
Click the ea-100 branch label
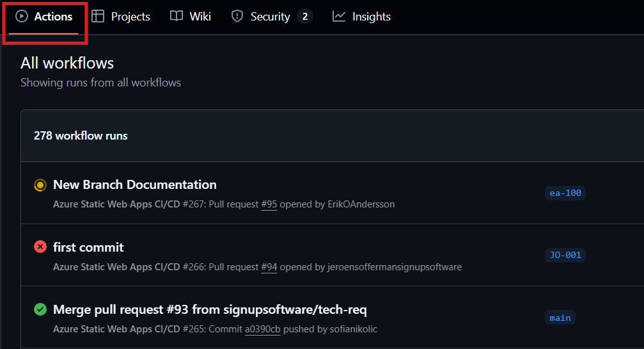(565, 193)
